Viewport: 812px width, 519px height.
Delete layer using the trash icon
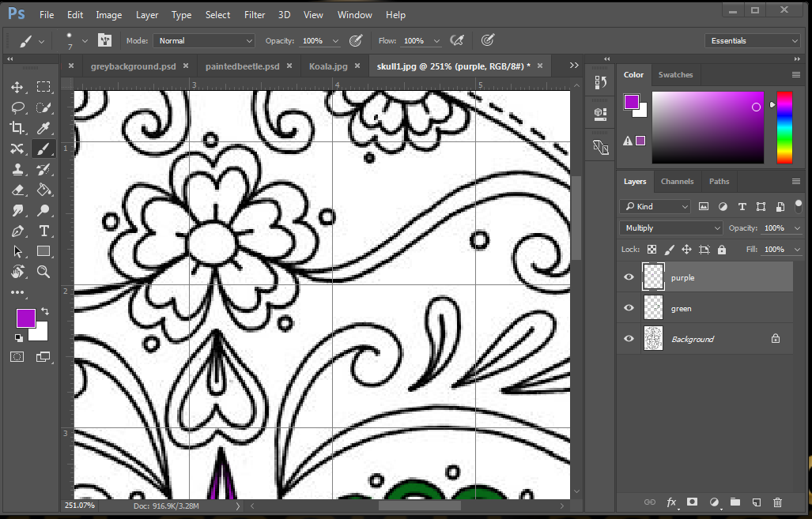tap(777, 502)
